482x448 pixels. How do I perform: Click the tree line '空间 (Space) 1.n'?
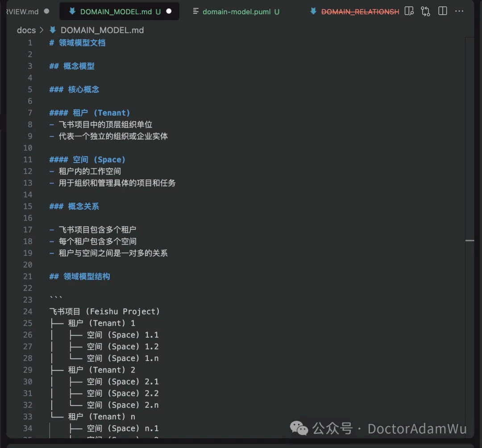[x=123, y=358]
